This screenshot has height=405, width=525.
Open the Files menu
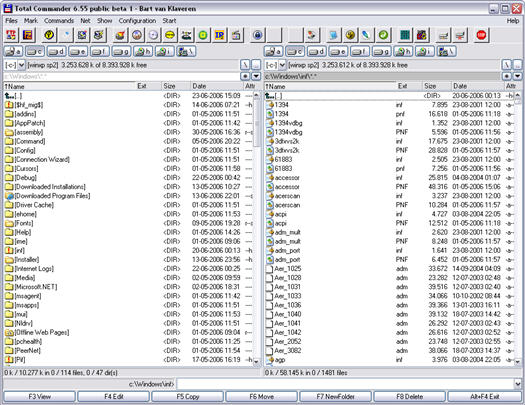pos(11,21)
